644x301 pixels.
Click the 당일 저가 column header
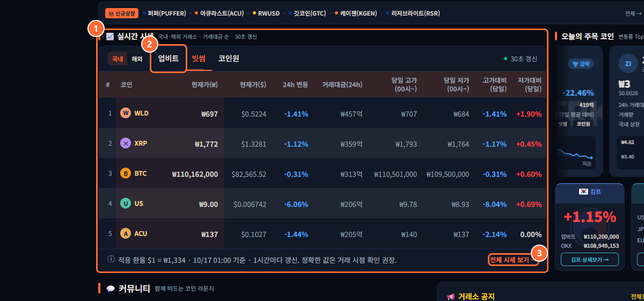click(x=456, y=84)
